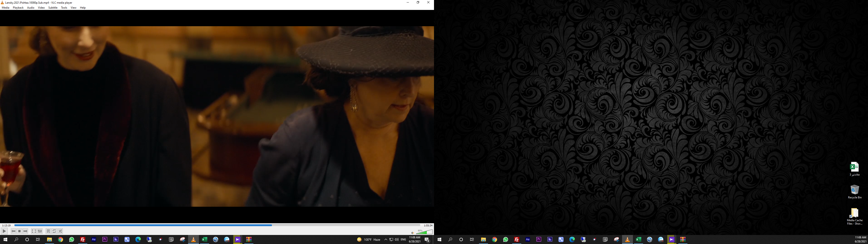Click the elapsed time label 1:13:19

[6, 225]
